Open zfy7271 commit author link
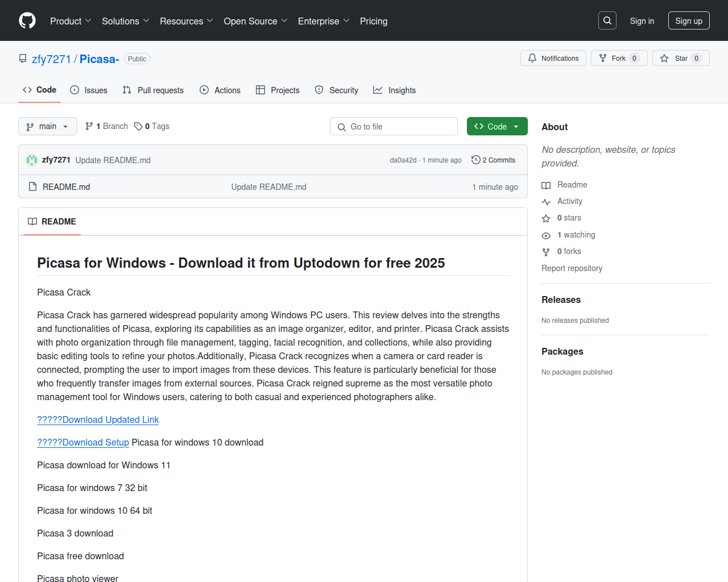This screenshot has width=728, height=582. tap(56, 160)
